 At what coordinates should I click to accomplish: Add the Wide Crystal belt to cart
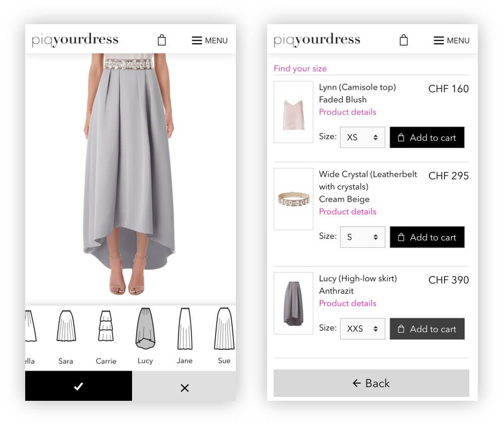click(x=427, y=237)
